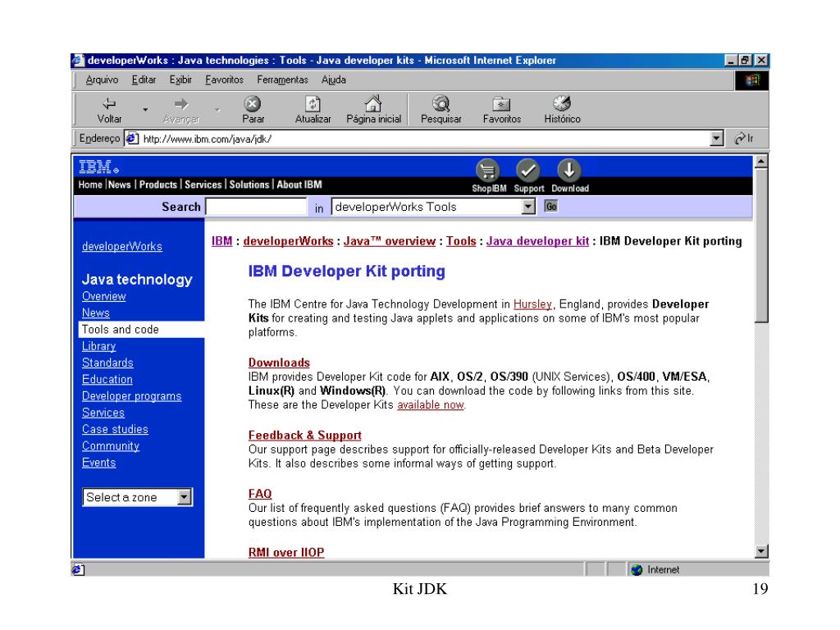
Task: Select Tools and code sidebar item
Action: coord(141,330)
